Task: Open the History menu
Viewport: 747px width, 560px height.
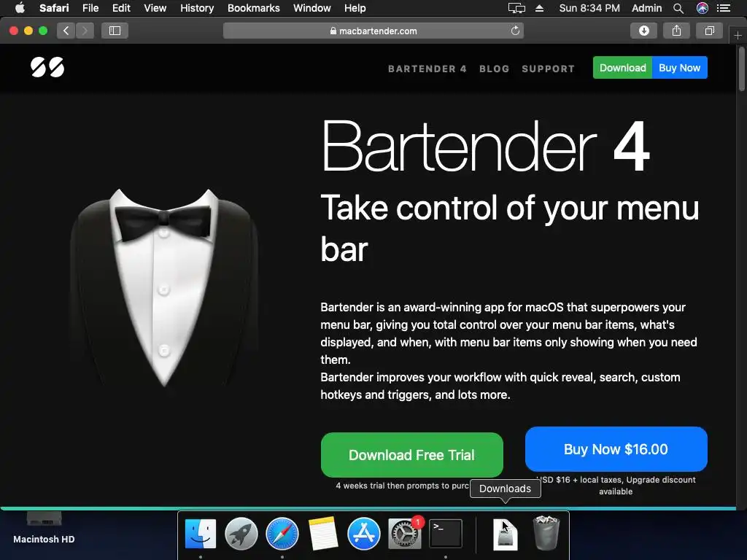Action: pos(197,8)
